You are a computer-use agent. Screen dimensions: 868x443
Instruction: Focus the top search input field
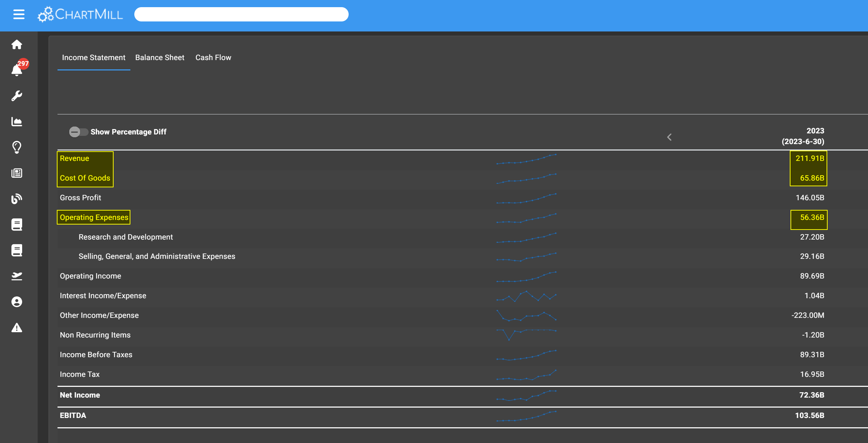[241, 14]
